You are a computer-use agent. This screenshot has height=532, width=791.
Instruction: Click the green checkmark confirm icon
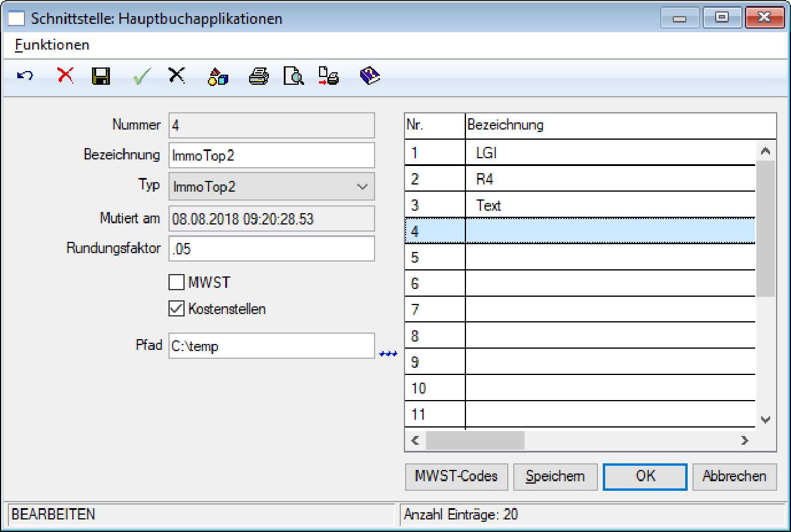[x=142, y=76]
